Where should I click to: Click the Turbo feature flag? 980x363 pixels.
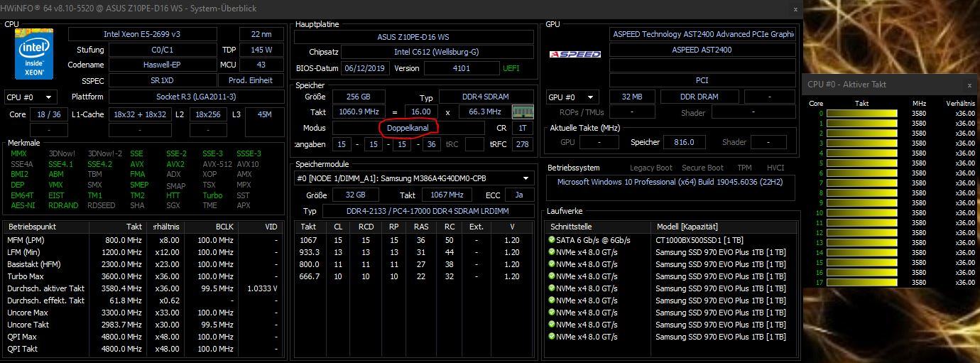(212, 195)
